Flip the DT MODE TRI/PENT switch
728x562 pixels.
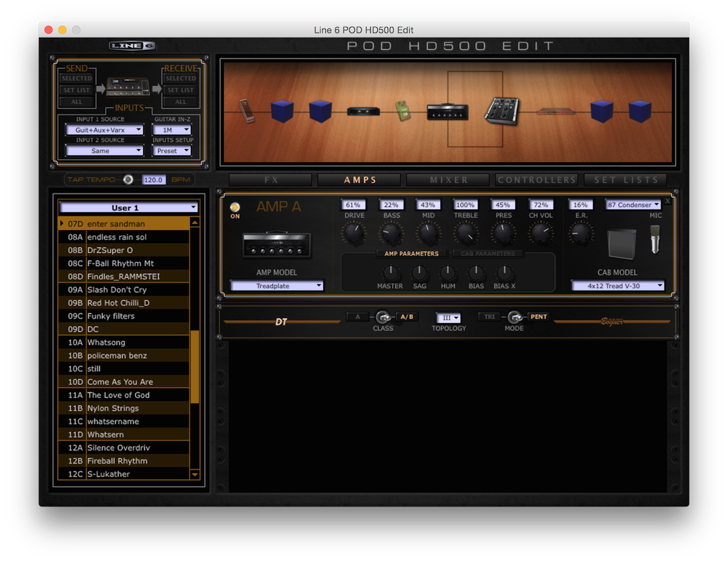tap(514, 317)
